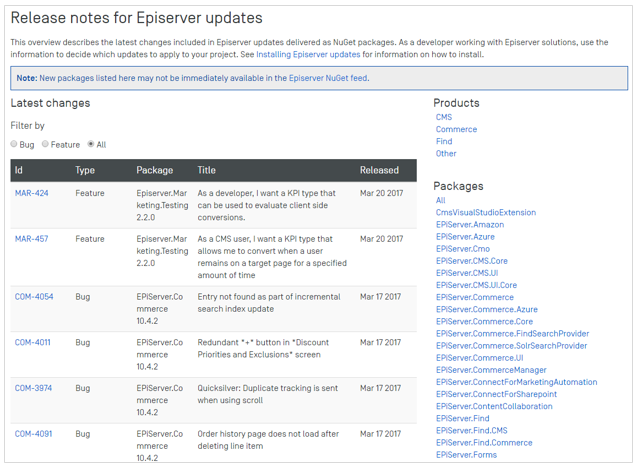Screen dimensions: 636x467
Task: Filter by Other product
Action: click(x=446, y=154)
